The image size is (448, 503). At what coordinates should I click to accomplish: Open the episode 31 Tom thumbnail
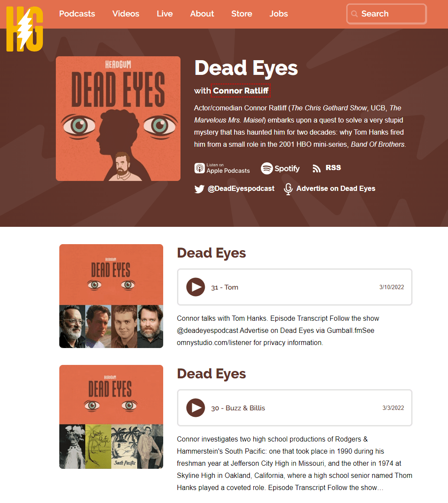tap(111, 296)
